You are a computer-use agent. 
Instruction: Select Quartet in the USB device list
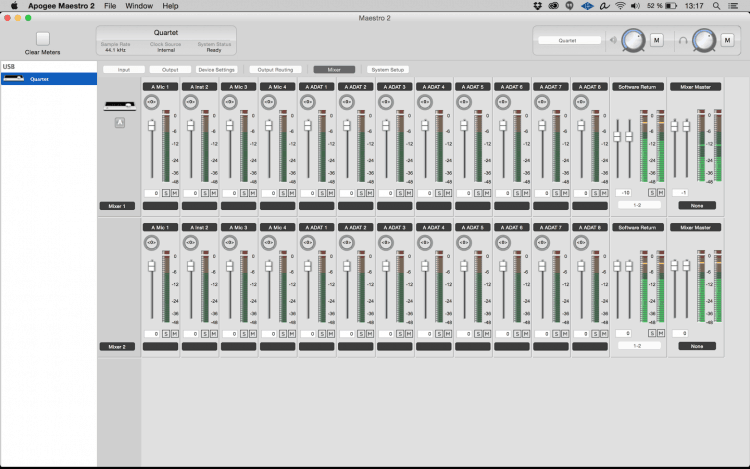[x=49, y=79]
